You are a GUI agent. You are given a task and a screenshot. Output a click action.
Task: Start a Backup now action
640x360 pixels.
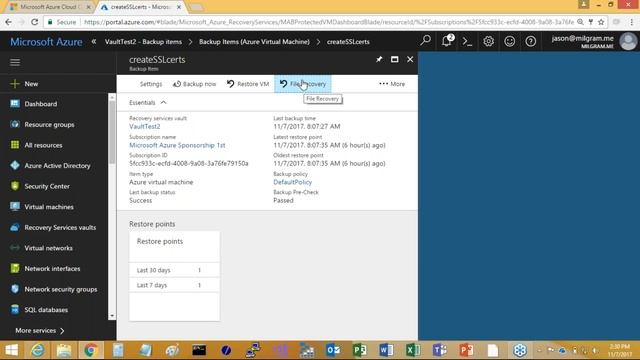[194, 84]
